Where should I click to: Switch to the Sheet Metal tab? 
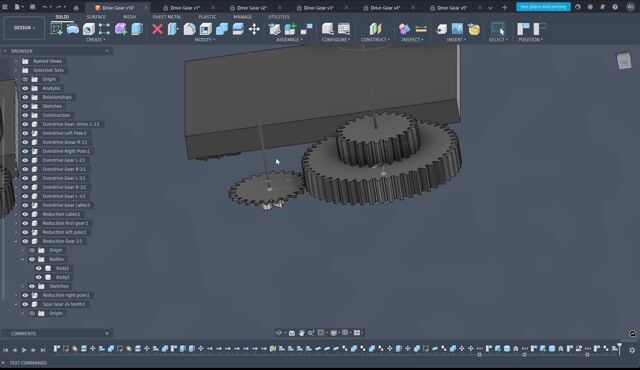click(x=167, y=17)
